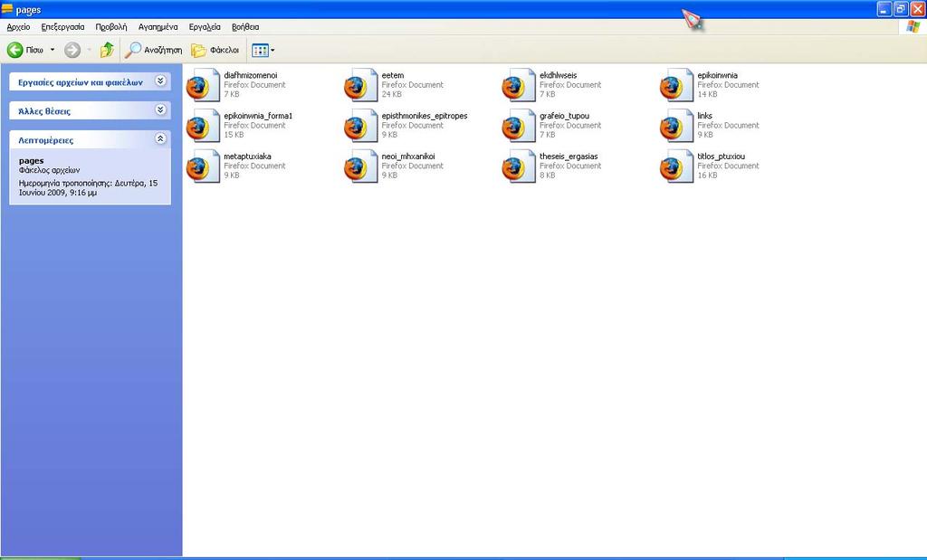927x560 pixels.
Task: Open the Back history dropdown arrow
Action: point(52,51)
